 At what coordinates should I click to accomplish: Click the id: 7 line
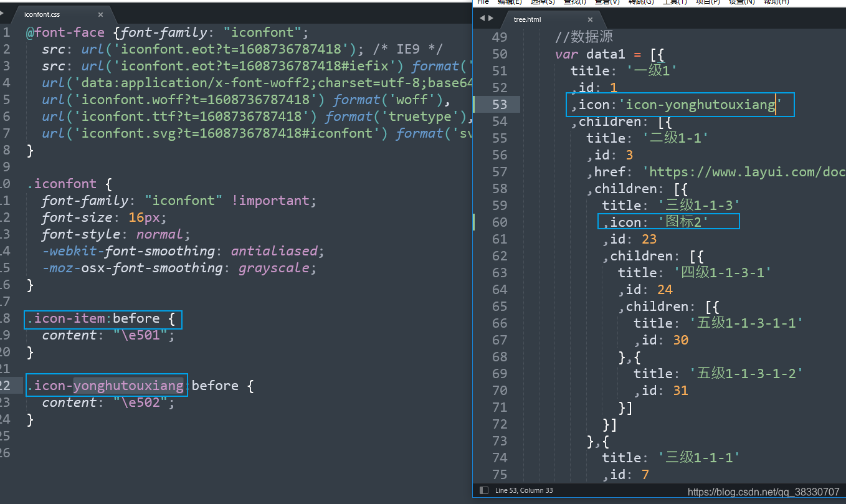[626, 475]
